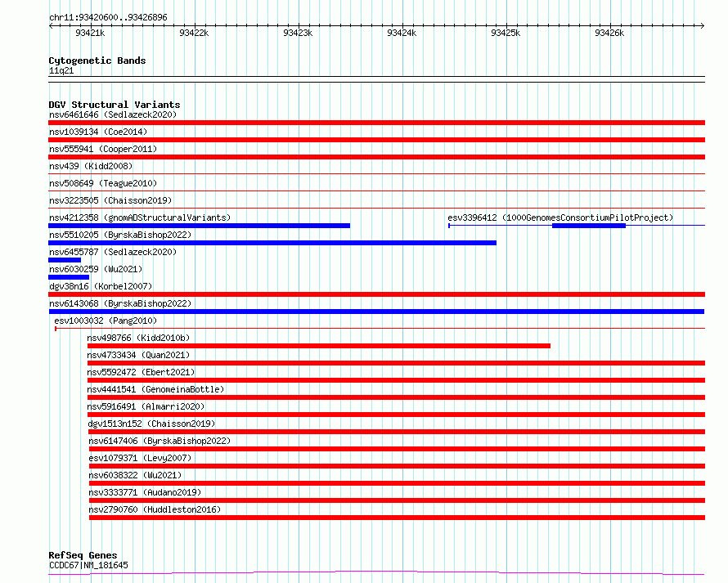Click the thin red line of esv1003032
728x583 pixels.
coord(380,329)
